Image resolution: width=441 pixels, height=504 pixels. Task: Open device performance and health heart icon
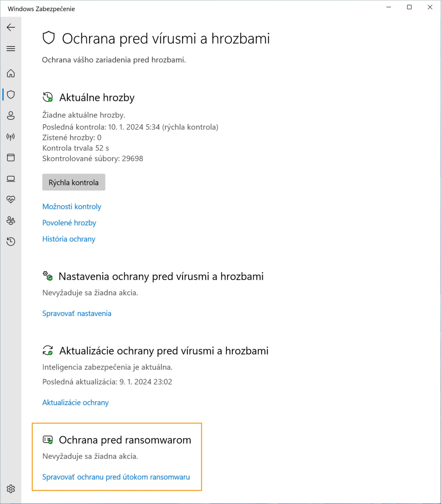click(11, 199)
